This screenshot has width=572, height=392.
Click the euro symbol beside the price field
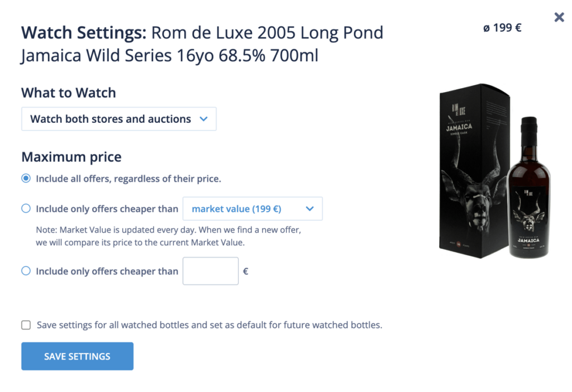tap(246, 271)
